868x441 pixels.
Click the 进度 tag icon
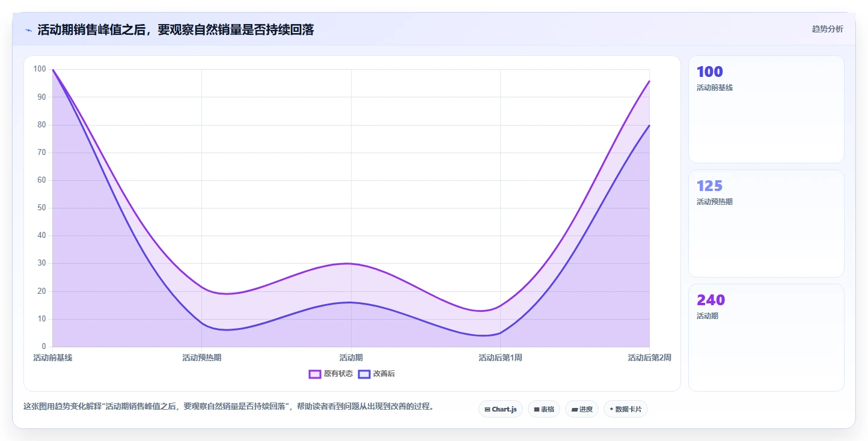coord(574,409)
